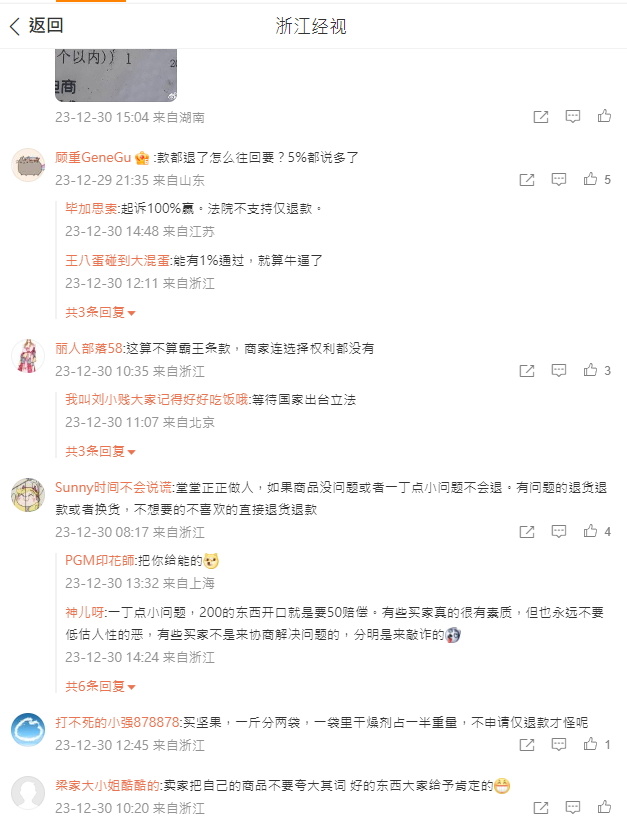Go back using the 返回 arrow
627x834 pixels.
[x=36, y=25]
